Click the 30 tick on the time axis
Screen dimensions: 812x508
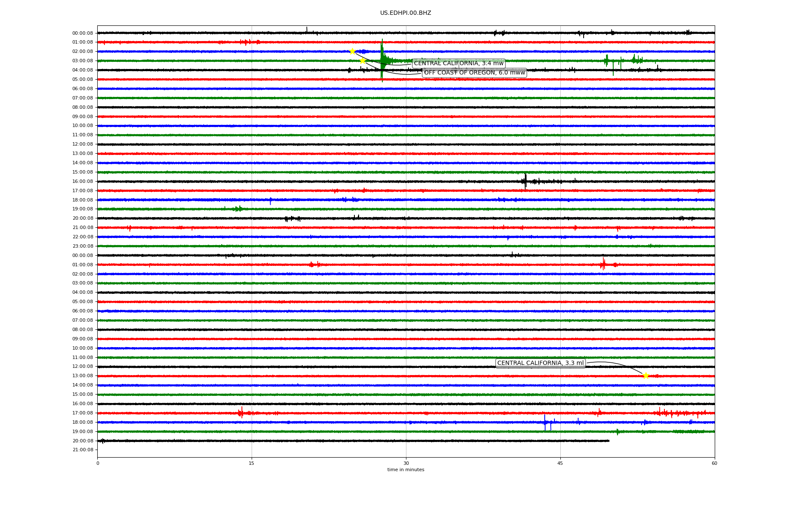(406, 463)
